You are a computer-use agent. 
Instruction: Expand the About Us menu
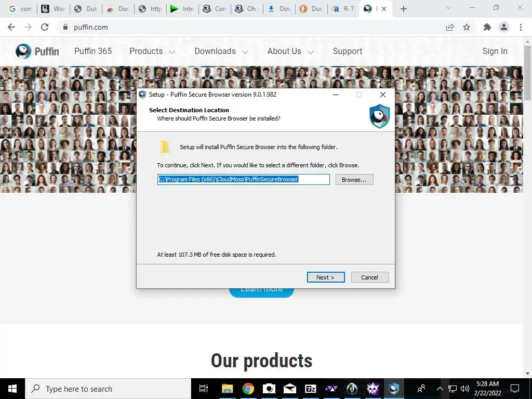[290, 51]
